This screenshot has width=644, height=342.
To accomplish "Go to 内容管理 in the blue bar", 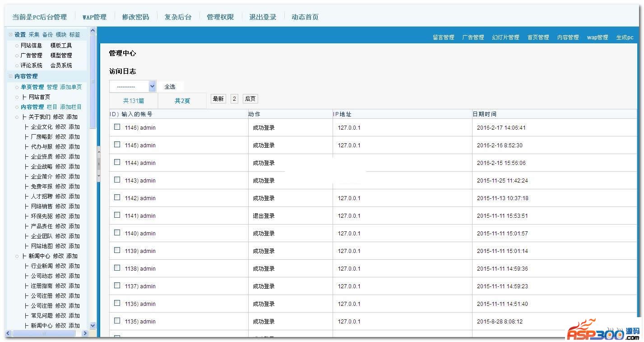I will [x=568, y=37].
